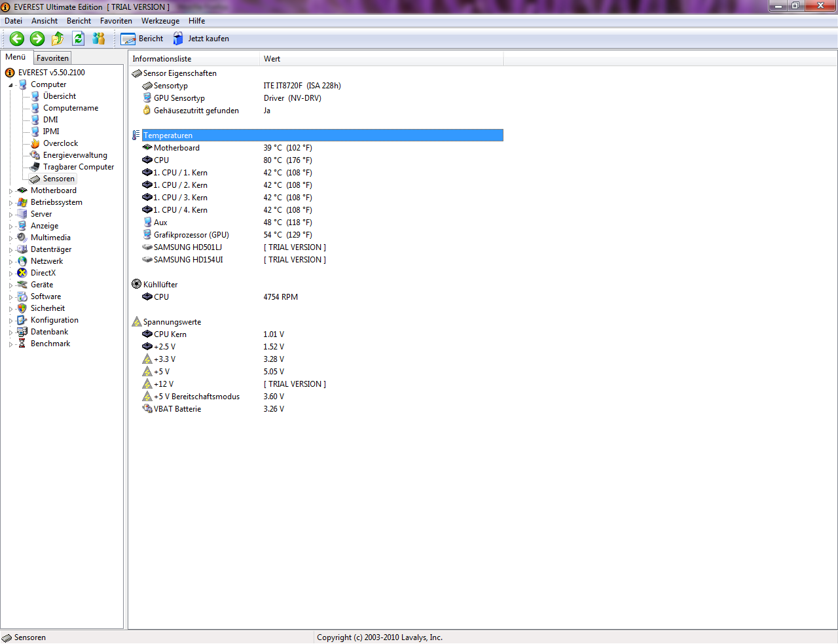Click the Informationsliste column header

[x=194, y=59]
